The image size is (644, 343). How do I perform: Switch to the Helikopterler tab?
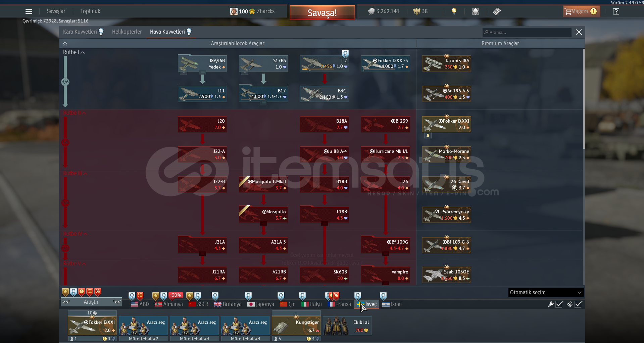(127, 32)
